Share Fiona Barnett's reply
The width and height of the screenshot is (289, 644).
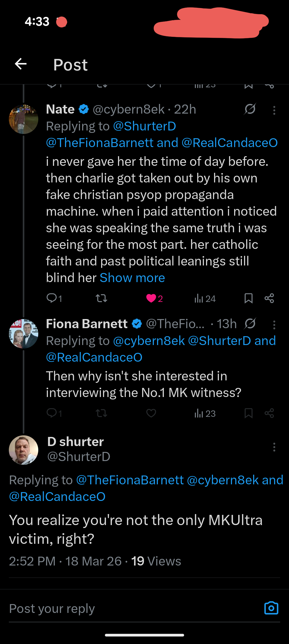[269, 413]
